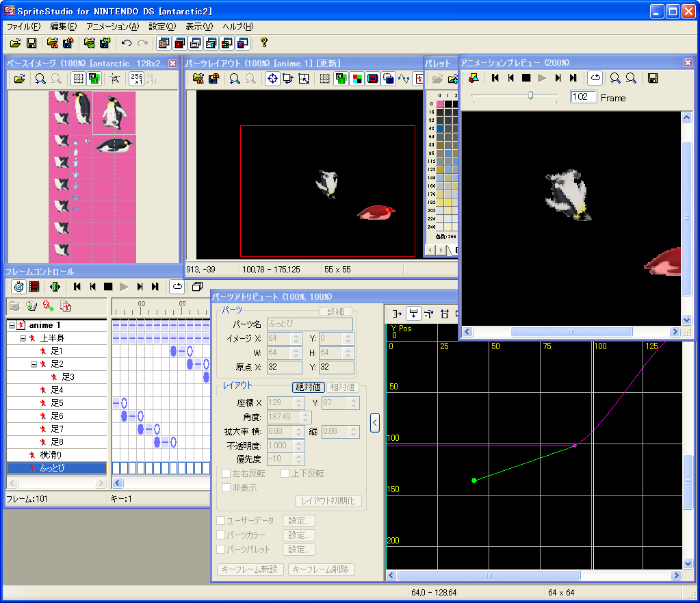700x603 pixels.
Task: Tick the ユーザーデータ checkbox
Action: [221, 521]
